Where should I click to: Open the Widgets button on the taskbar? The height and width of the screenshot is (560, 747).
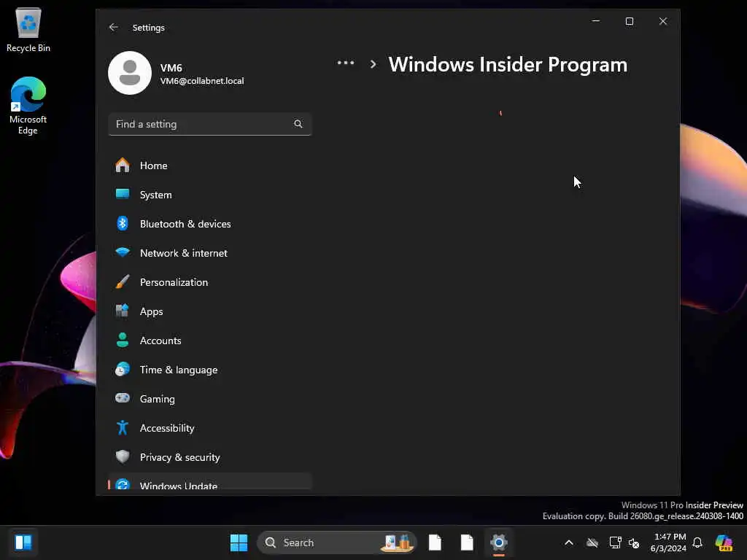(x=23, y=542)
